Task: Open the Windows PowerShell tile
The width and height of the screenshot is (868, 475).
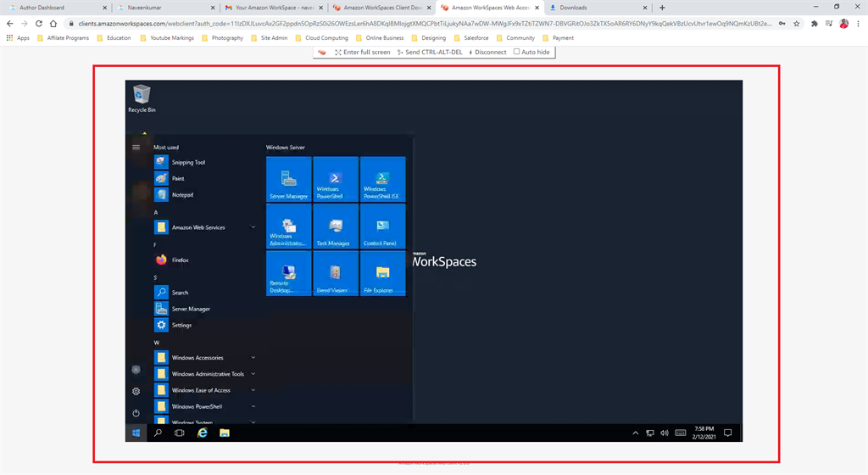Action: tap(336, 179)
